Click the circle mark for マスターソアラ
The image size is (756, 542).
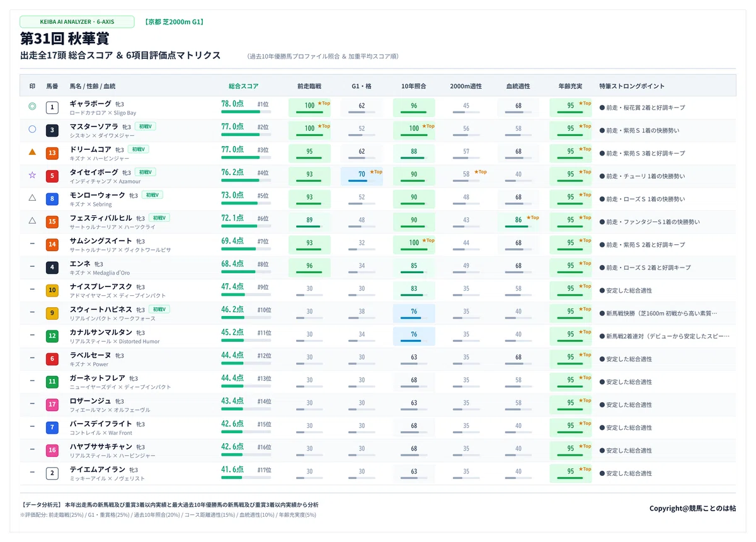tap(32, 130)
